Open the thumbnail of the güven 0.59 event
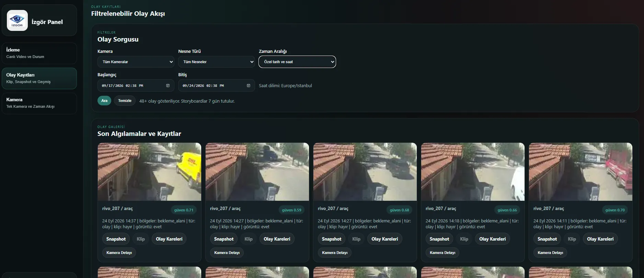644x278 pixels. tap(257, 172)
